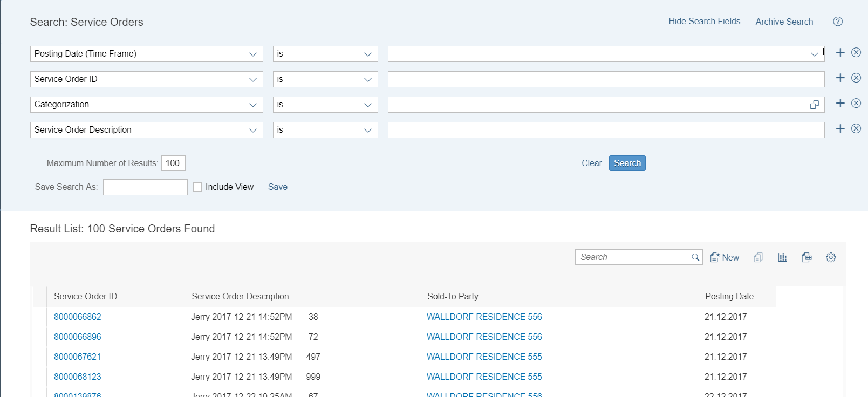Add search row after Posting Date criterion
This screenshot has width=868, height=397.
click(x=840, y=52)
